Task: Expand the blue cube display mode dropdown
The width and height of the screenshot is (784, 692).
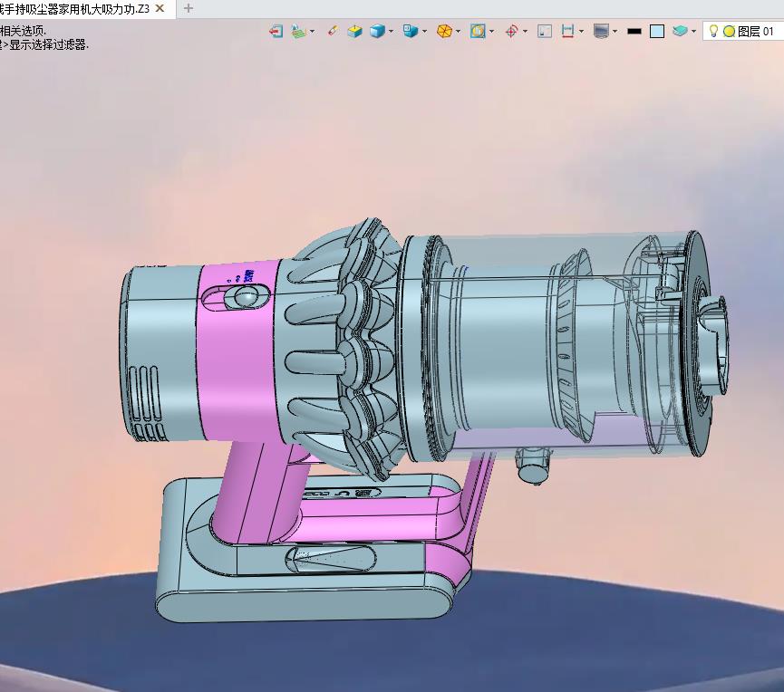Action: pos(391,32)
